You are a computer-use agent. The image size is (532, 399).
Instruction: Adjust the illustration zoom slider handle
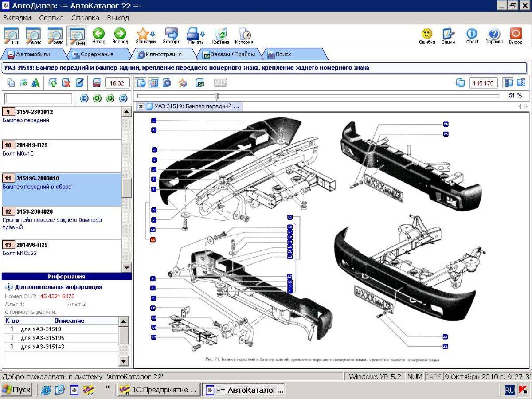pos(217,96)
